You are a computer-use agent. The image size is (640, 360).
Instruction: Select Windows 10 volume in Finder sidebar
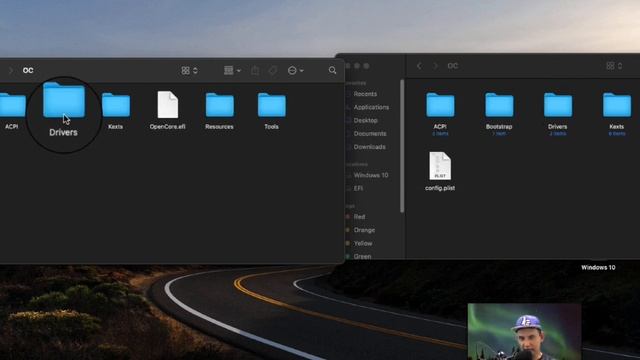coord(371,175)
